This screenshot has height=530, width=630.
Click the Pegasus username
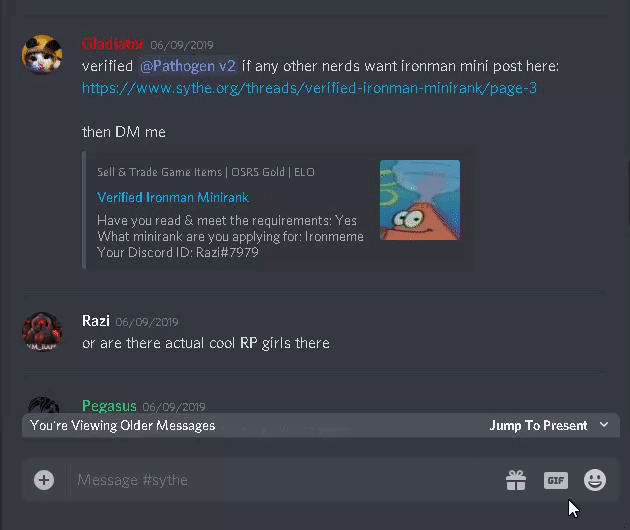109,406
